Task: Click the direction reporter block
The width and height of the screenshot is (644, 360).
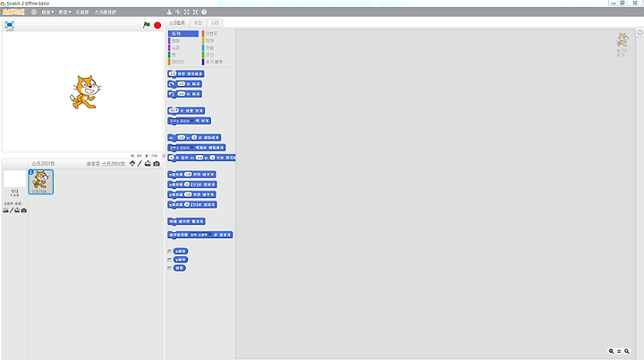Action: pyautogui.click(x=180, y=268)
